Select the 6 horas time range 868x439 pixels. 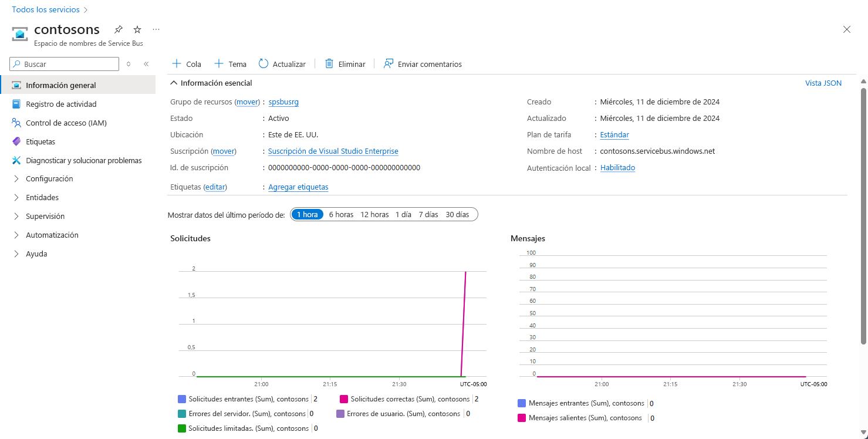point(341,214)
